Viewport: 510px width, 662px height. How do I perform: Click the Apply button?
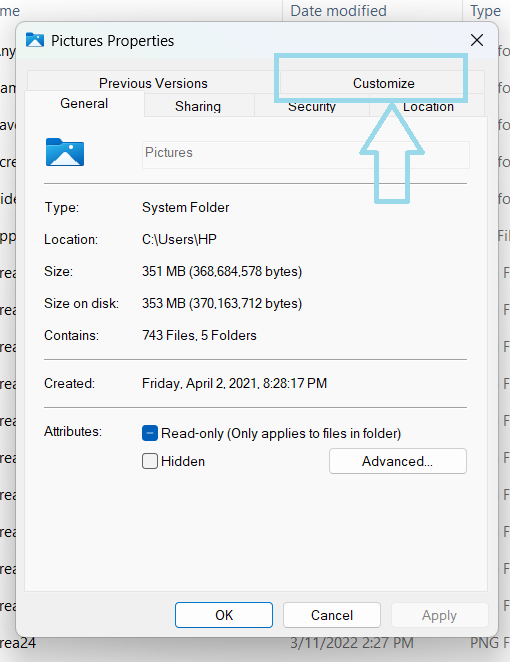[x=439, y=615]
